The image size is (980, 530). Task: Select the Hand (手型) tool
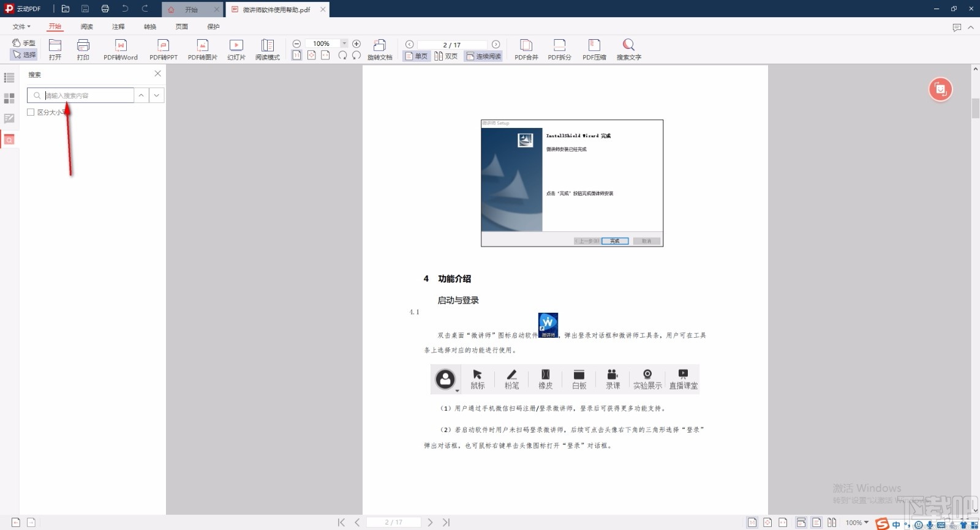[x=24, y=43]
